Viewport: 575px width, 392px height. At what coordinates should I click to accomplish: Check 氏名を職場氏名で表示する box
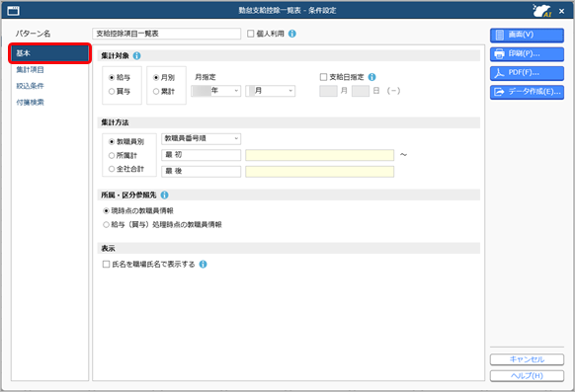pyautogui.click(x=106, y=265)
